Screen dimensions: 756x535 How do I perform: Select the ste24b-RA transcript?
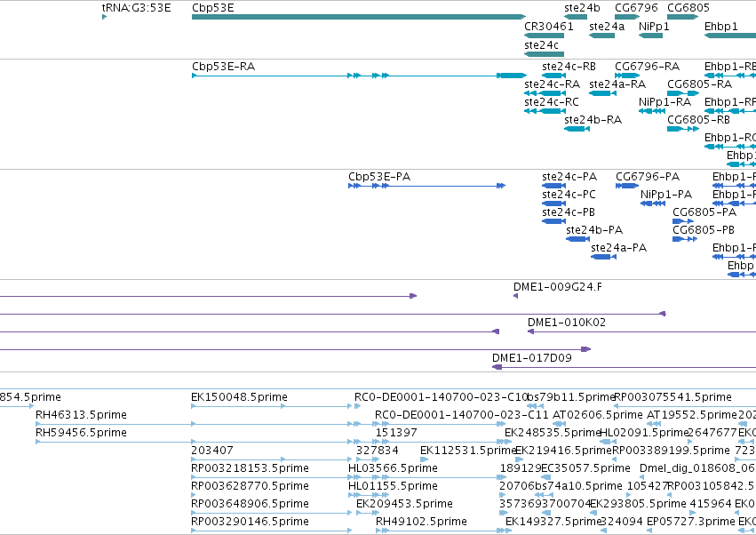[x=577, y=129]
